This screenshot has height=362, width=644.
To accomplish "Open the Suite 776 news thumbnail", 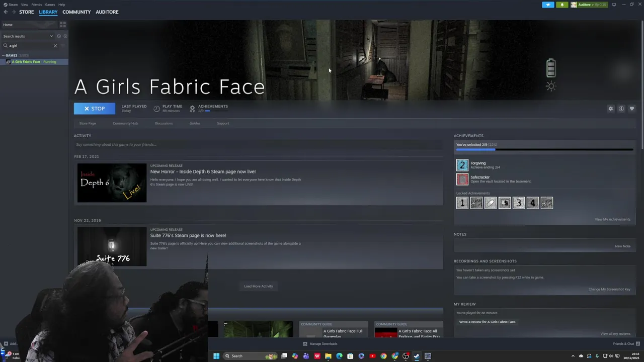I will [x=112, y=247].
